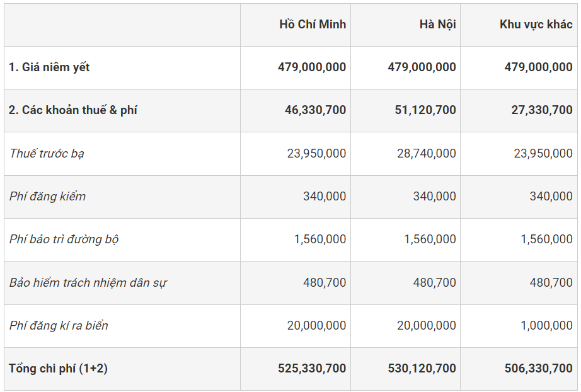The height and width of the screenshot is (392, 581).
Task: Click the Thuế trước bạ row label
Action: click(x=47, y=153)
